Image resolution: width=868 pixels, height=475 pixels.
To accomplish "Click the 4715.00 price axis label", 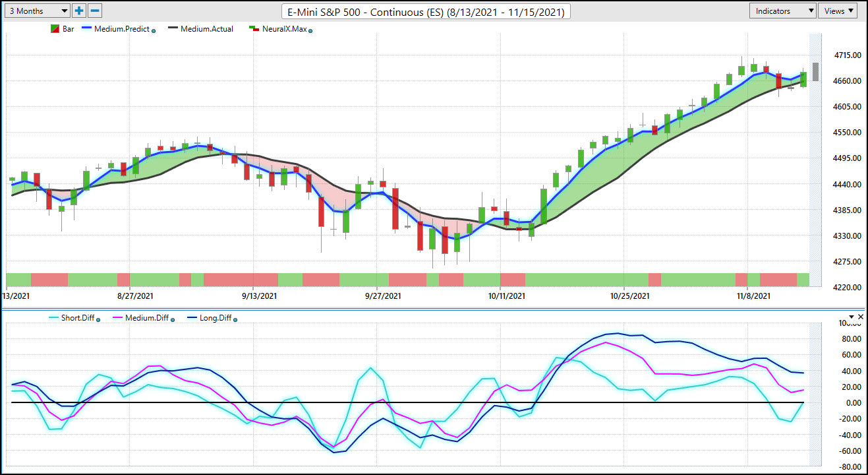I will point(848,55).
